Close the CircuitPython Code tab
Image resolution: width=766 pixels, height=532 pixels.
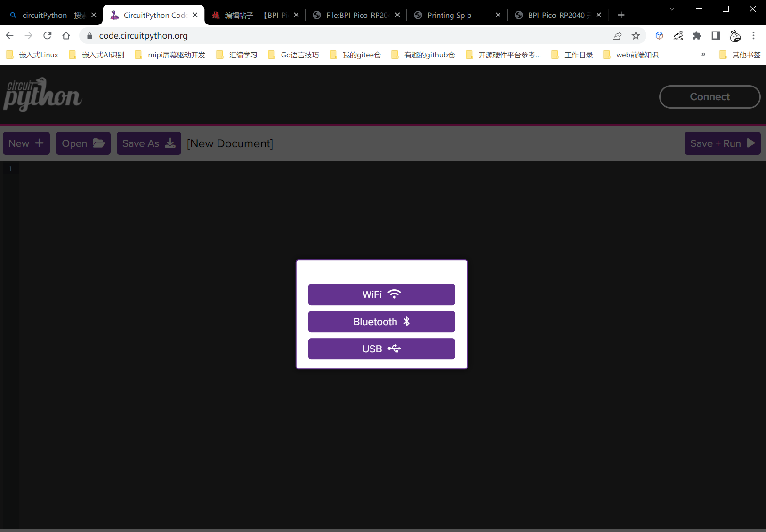tap(195, 15)
